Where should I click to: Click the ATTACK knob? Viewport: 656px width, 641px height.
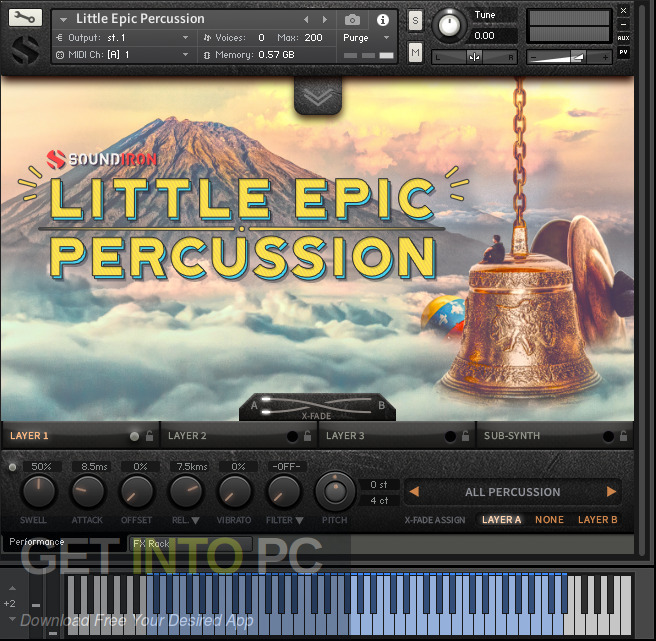[x=88, y=492]
